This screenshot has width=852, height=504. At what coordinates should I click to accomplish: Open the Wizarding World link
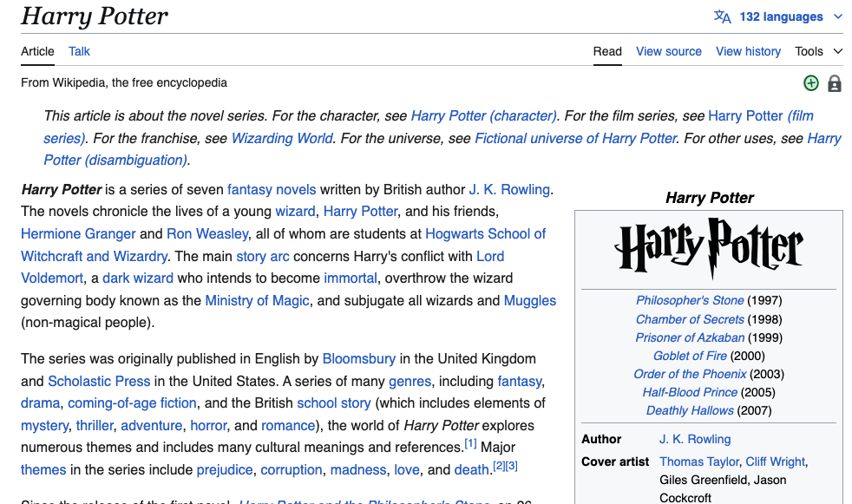click(282, 139)
